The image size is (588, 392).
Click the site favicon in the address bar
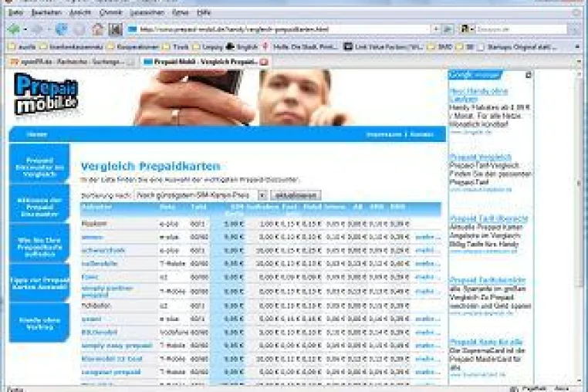pos(132,29)
